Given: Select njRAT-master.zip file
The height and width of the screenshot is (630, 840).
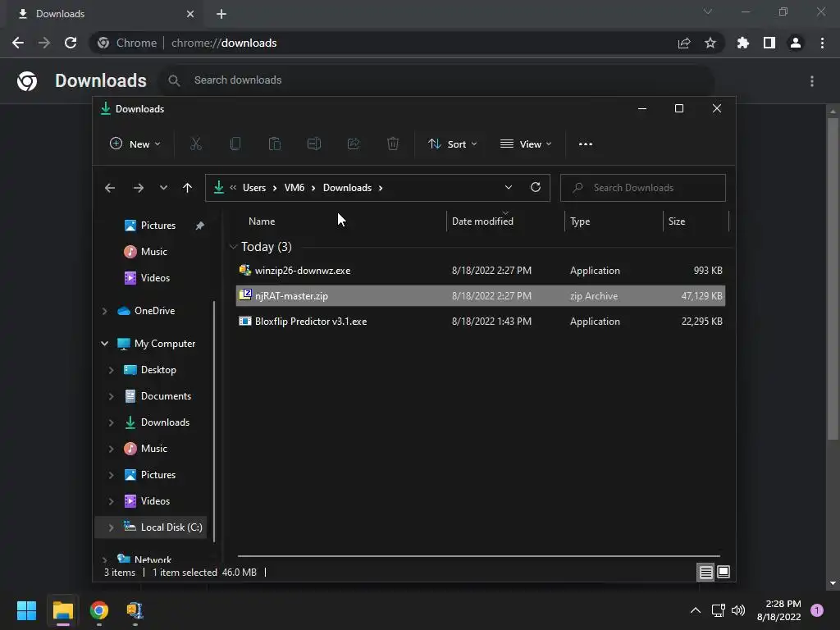Looking at the screenshot, I should [x=481, y=295].
